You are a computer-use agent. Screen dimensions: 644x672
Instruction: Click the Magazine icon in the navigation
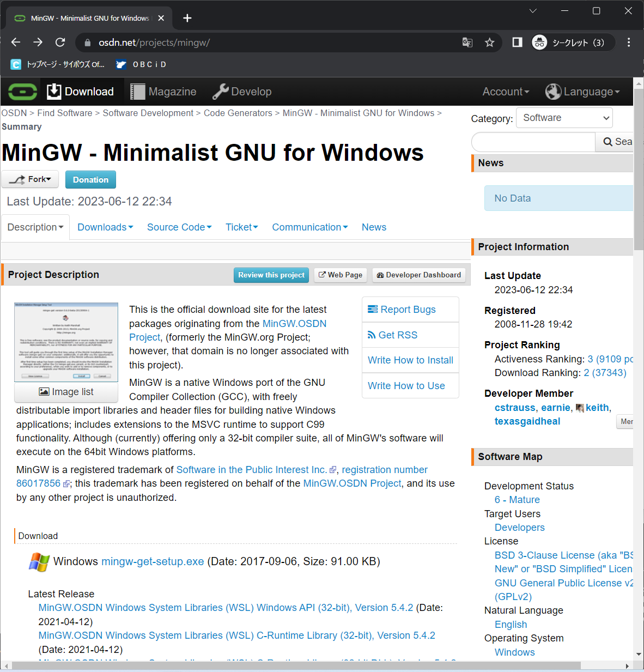tap(137, 91)
